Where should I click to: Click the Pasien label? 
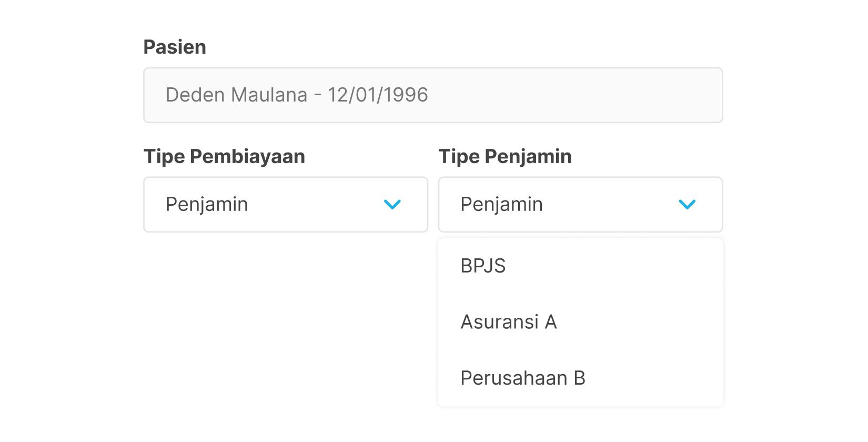[175, 47]
